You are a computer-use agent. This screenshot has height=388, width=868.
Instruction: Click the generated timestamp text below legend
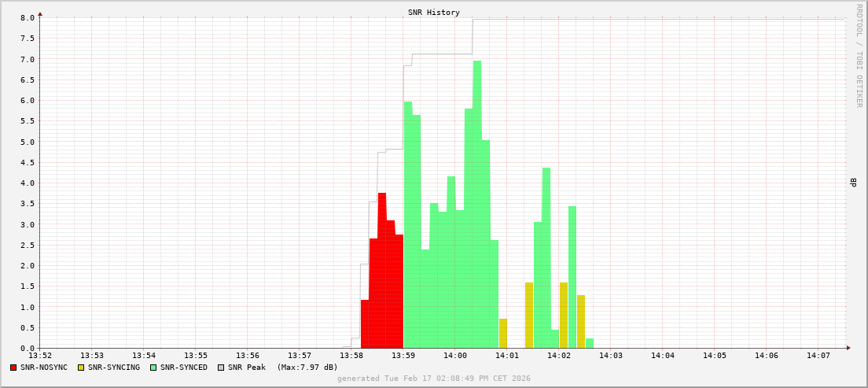tap(433, 379)
